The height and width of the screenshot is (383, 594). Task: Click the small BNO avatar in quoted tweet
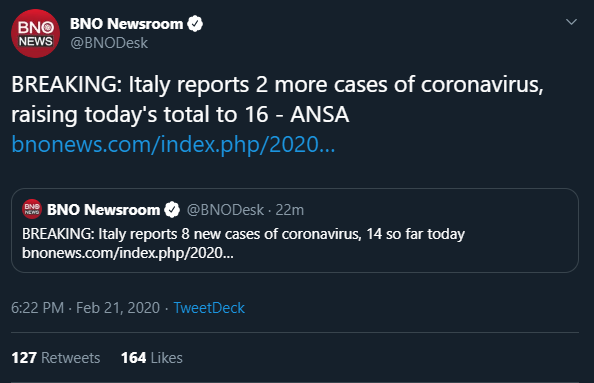(x=32, y=209)
